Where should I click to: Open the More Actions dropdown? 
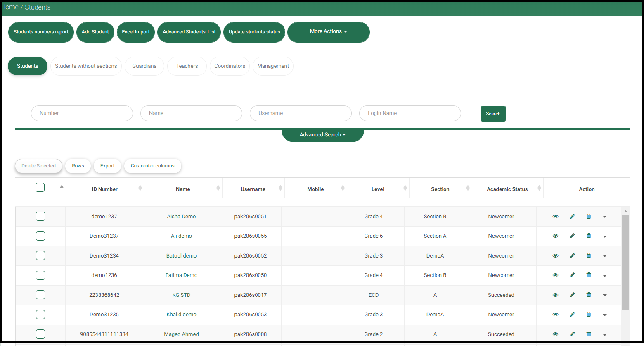pyautogui.click(x=328, y=32)
